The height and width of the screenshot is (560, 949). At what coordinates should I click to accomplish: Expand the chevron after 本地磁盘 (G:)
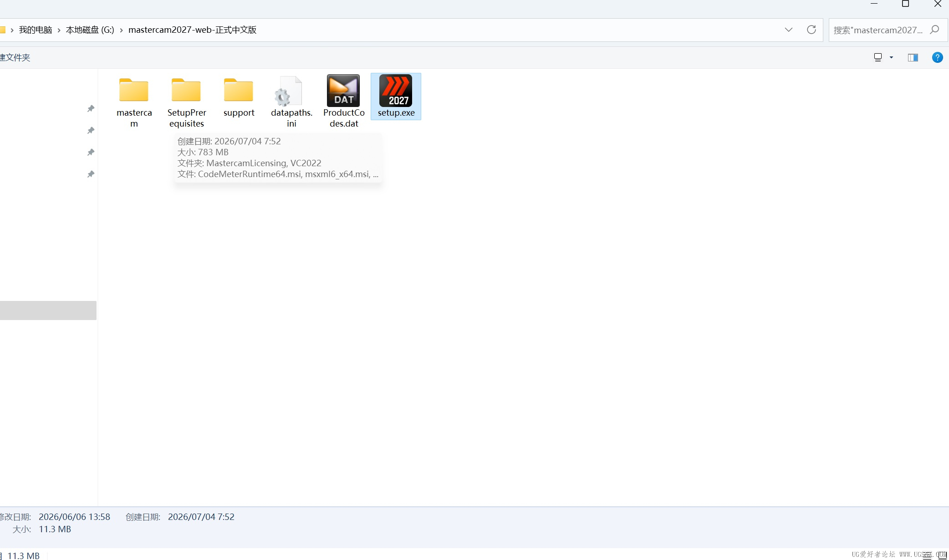[122, 30]
